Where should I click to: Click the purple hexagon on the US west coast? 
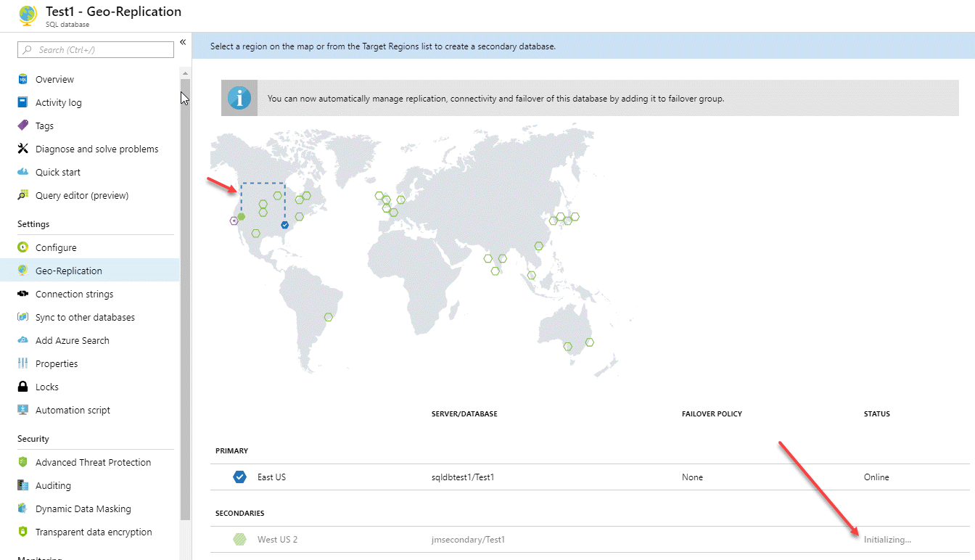click(234, 221)
